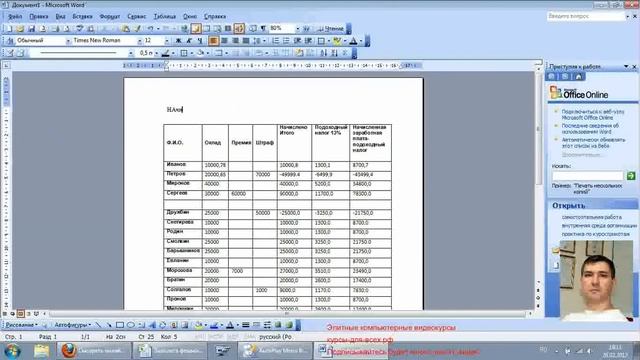Viewport: 640px width, 360px height.
Task: Click the Highlight color button
Action: [x=336, y=41]
